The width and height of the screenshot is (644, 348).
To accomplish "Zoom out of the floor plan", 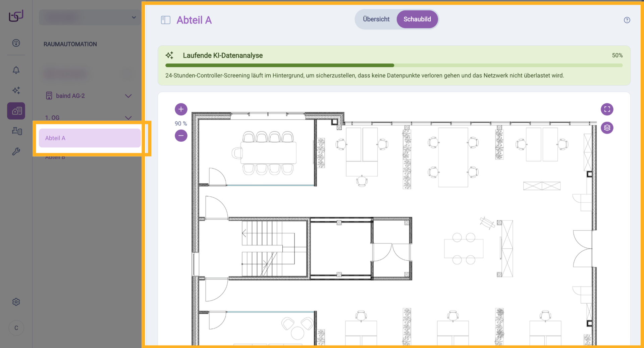I will [181, 136].
